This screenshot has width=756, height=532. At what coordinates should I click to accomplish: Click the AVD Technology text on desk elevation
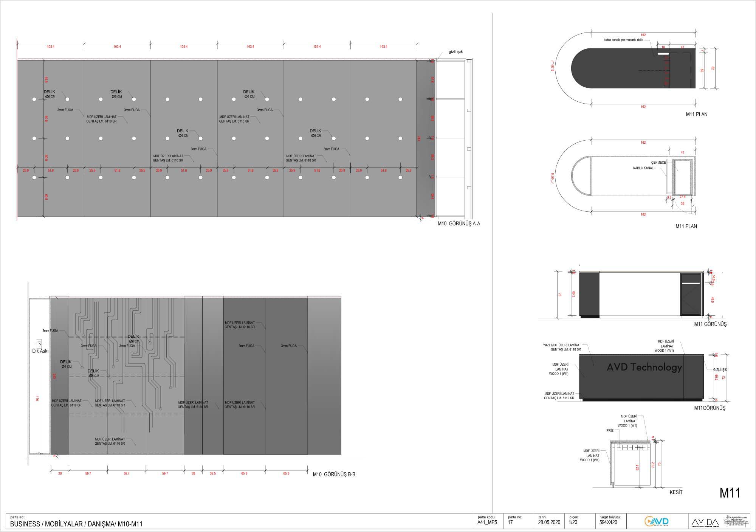tap(644, 367)
